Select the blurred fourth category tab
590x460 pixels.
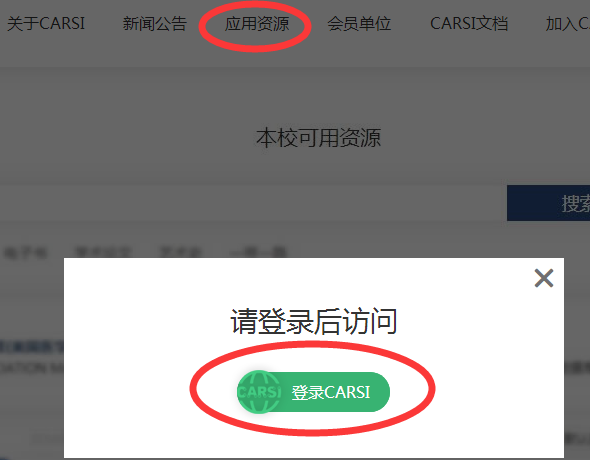(259, 252)
